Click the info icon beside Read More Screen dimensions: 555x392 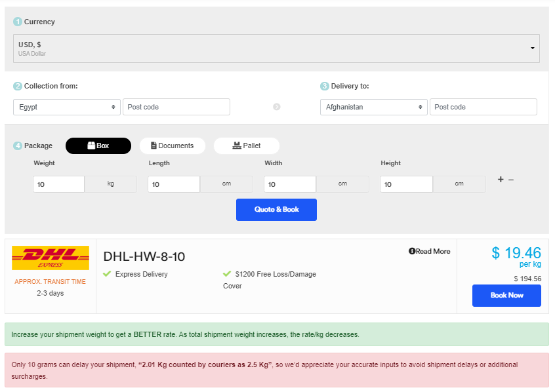tap(412, 251)
